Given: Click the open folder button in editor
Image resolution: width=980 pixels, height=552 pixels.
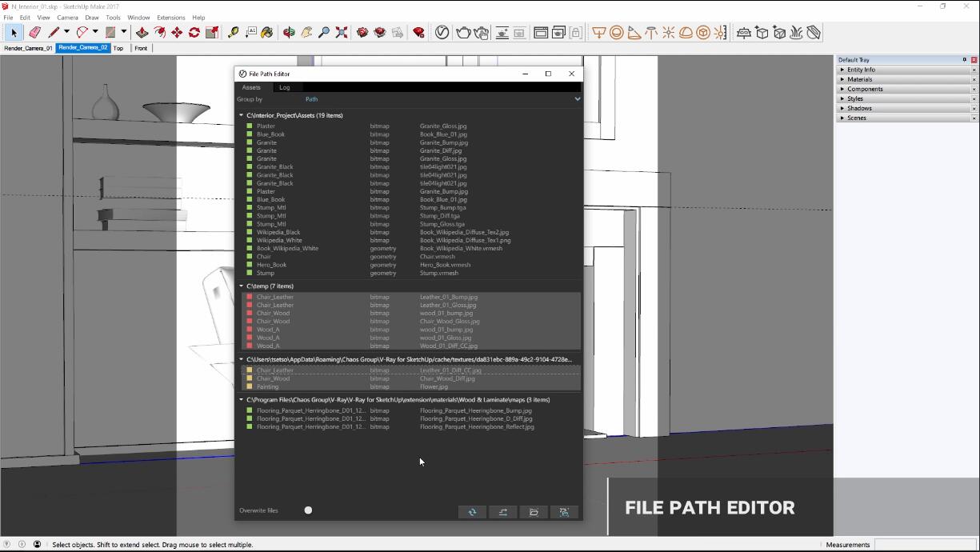Looking at the screenshot, I should (x=534, y=512).
